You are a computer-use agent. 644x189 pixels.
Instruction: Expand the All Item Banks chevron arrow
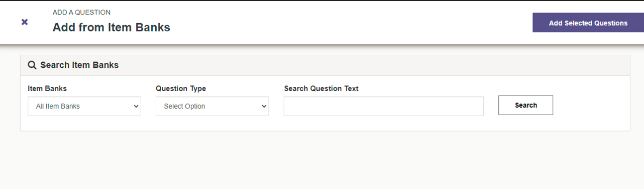tap(136, 107)
